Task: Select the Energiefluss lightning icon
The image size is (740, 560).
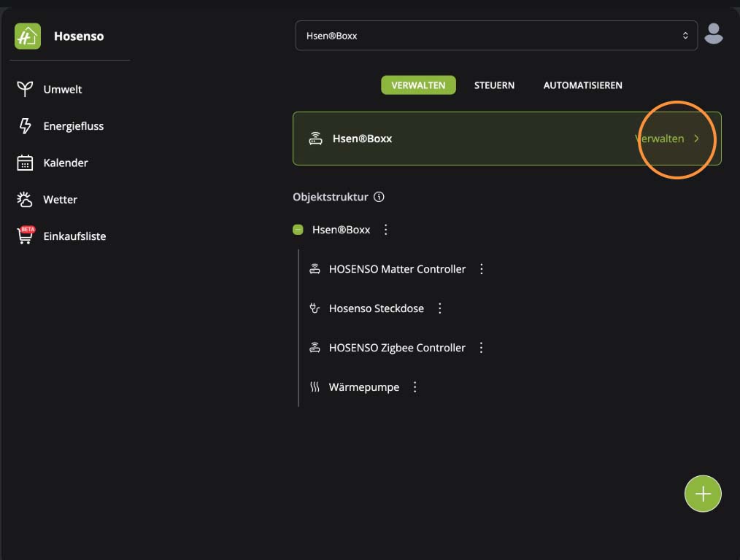Action: [25, 126]
